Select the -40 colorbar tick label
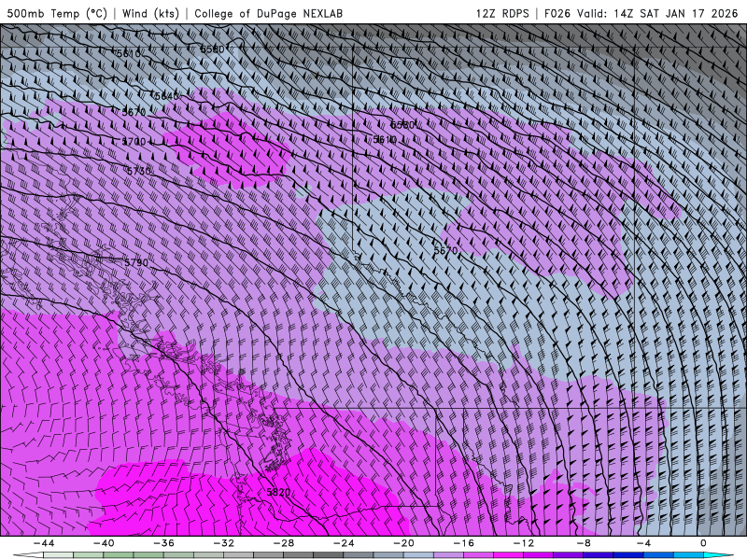This screenshot has height=560, width=747. (x=104, y=543)
